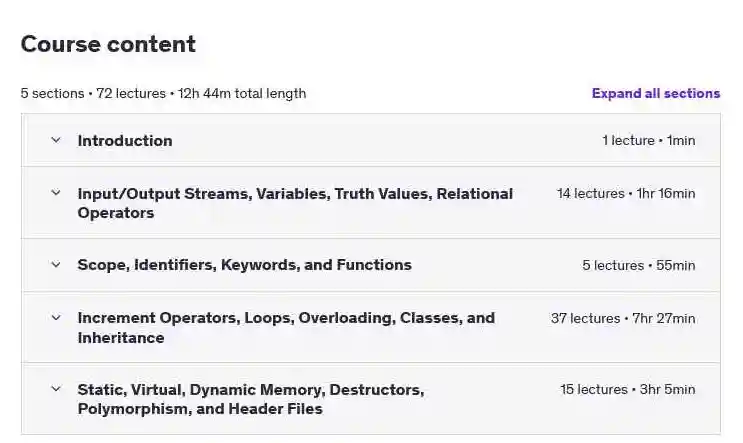The image size is (743, 443).
Task: Click the 12h 44m total length text
Action: point(242,93)
